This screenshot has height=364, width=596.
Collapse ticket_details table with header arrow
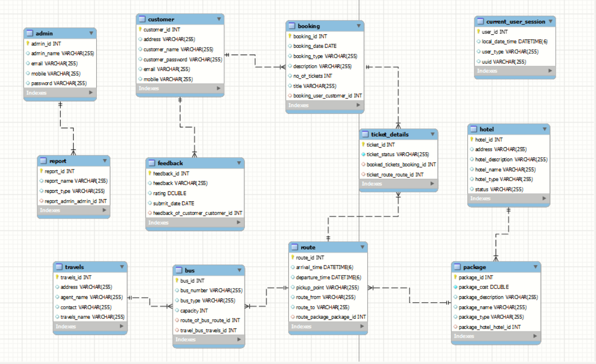tap(432, 134)
